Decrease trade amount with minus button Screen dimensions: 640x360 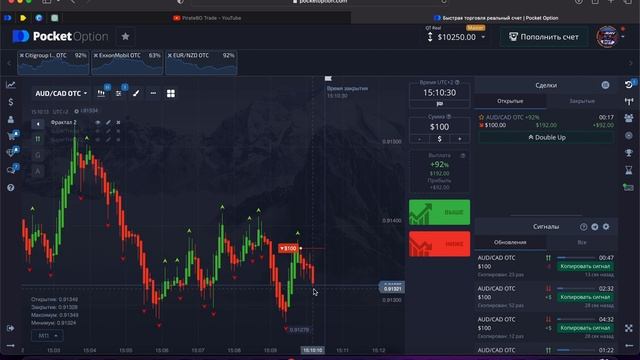pos(420,139)
